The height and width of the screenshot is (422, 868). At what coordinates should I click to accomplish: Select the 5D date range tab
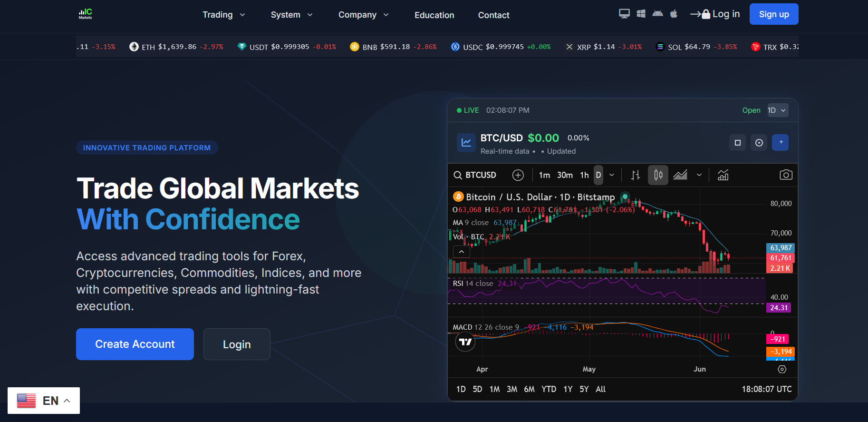click(x=478, y=389)
